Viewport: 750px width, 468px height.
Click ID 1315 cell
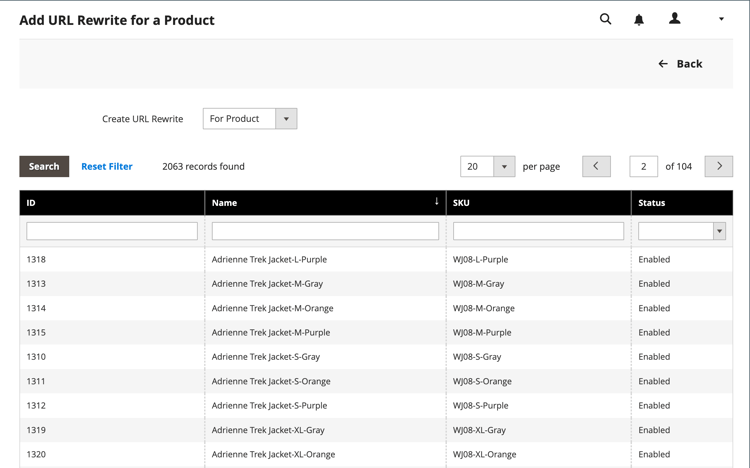point(112,333)
